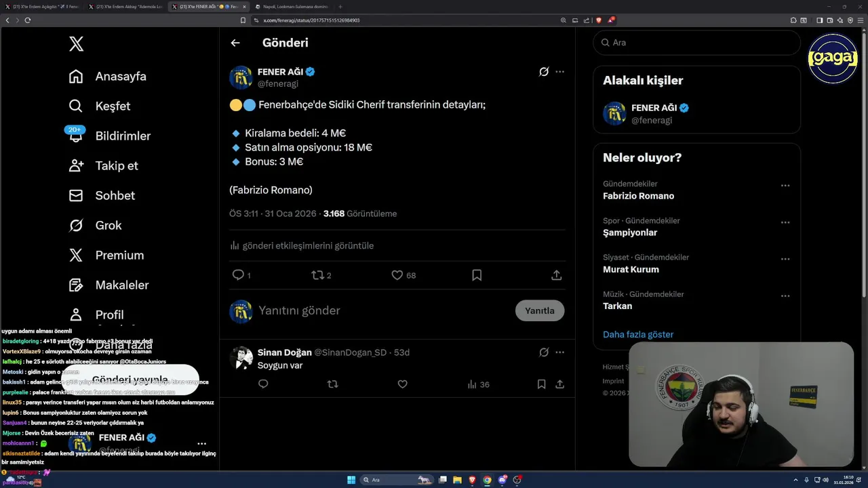Image resolution: width=868 pixels, height=488 pixels.
Task: Reply to Sinan Doğan's comment
Action: click(263, 384)
